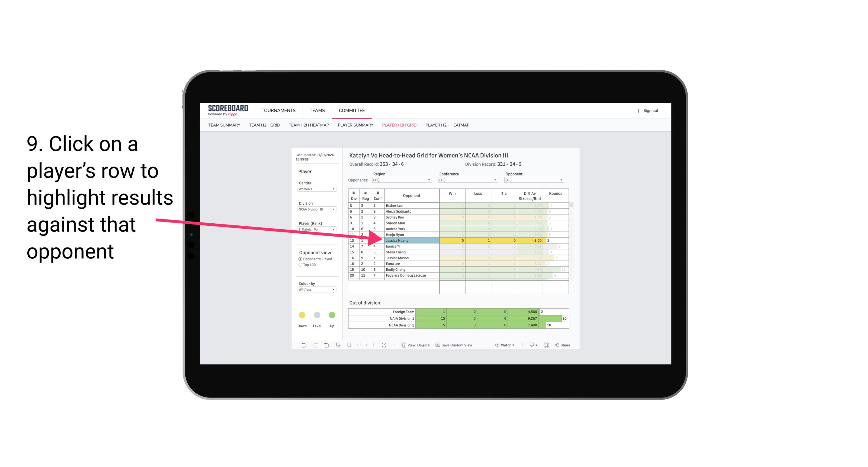Click the undo icon in toolbar

point(302,346)
